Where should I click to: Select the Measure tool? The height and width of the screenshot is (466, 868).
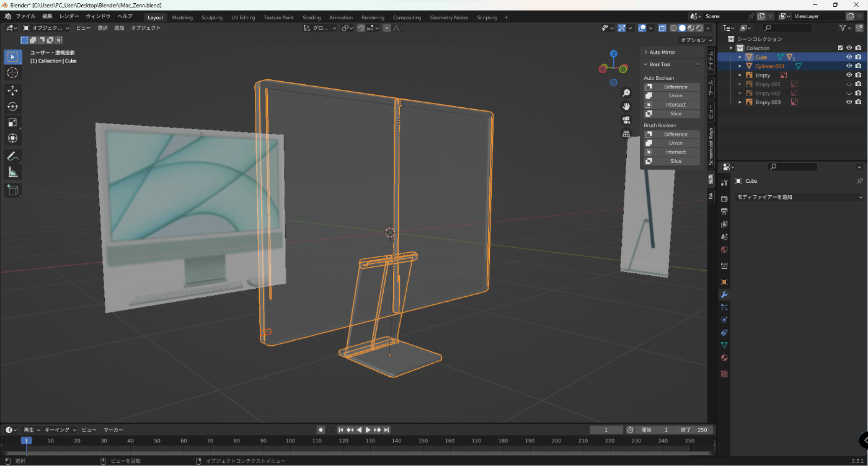(12, 172)
